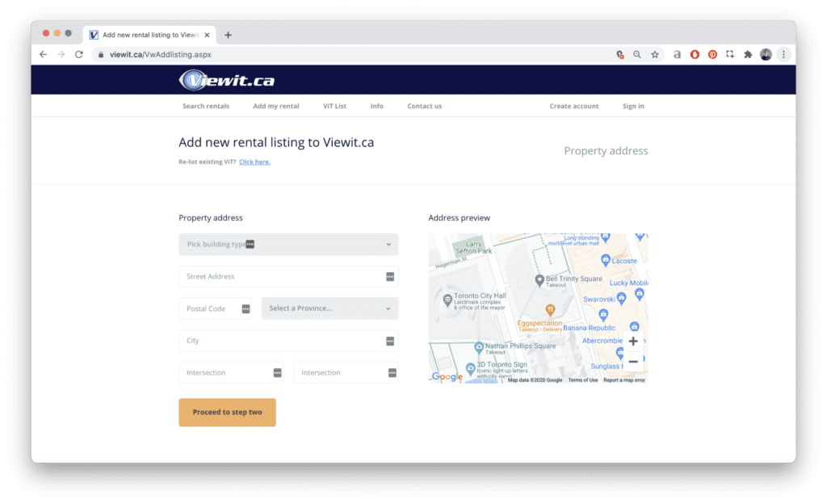827x504 pixels.
Task: Zoom out on the map preview
Action: click(x=633, y=361)
